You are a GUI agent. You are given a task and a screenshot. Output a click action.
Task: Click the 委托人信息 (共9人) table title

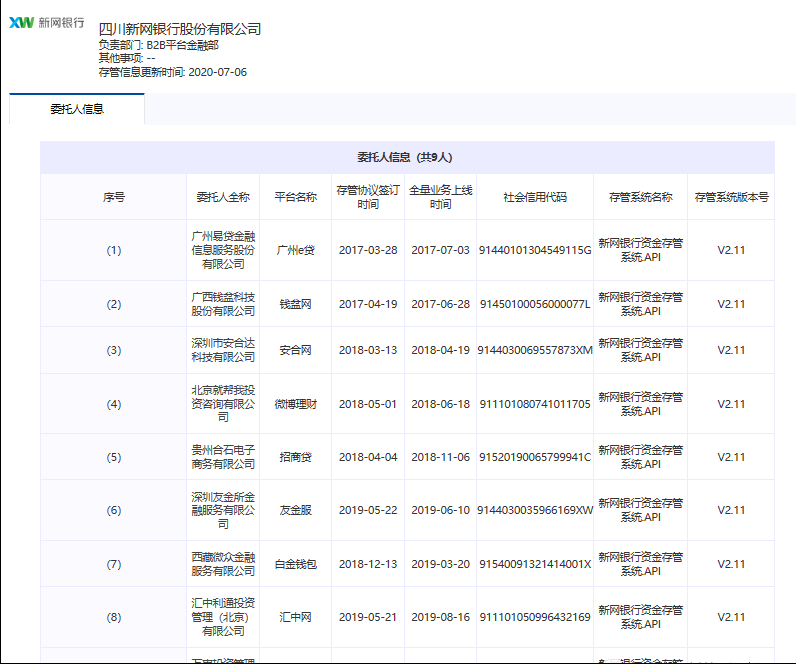point(405,157)
